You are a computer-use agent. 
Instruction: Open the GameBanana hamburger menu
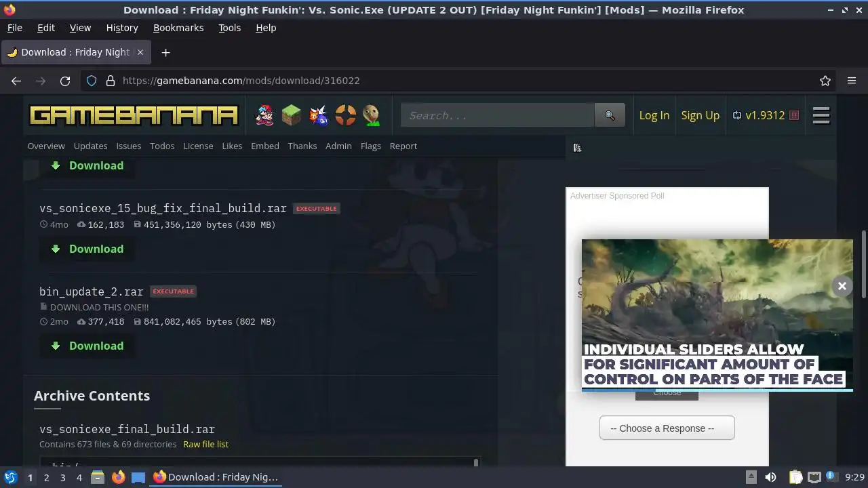coord(821,115)
